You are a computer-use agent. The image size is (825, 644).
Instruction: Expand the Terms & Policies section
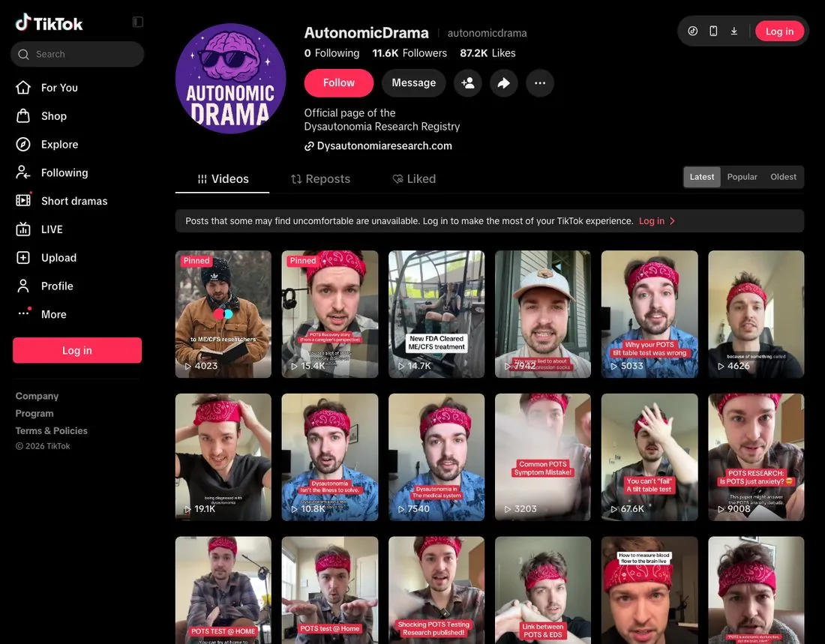click(x=52, y=431)
